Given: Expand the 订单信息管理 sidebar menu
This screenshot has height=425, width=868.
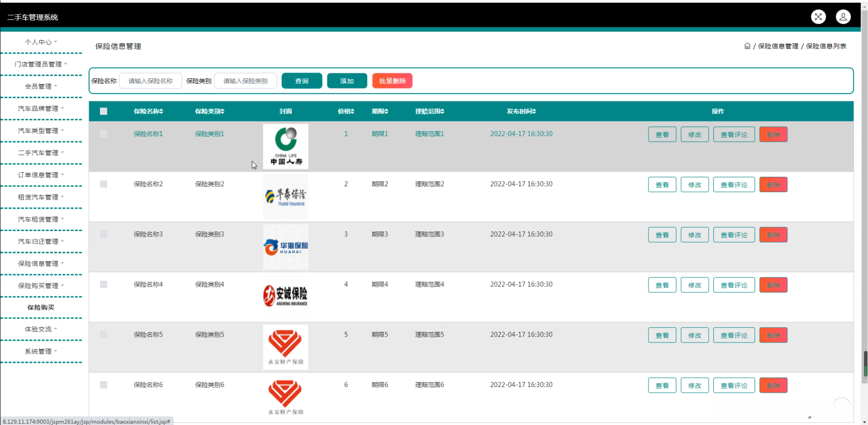Looking at the screenshot, I should pos(41,175).
